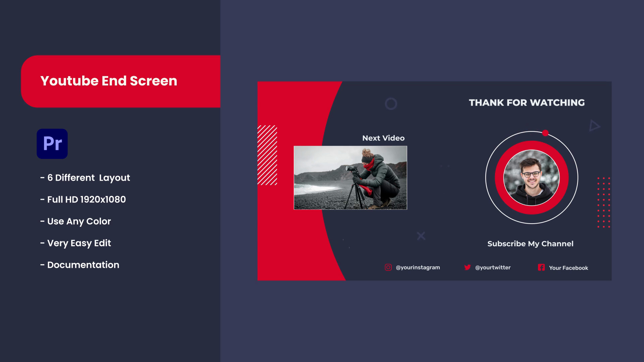Click the Youtube End Screen red banner
This screenshot has width=644, height=362.
[x=121, y=81]
